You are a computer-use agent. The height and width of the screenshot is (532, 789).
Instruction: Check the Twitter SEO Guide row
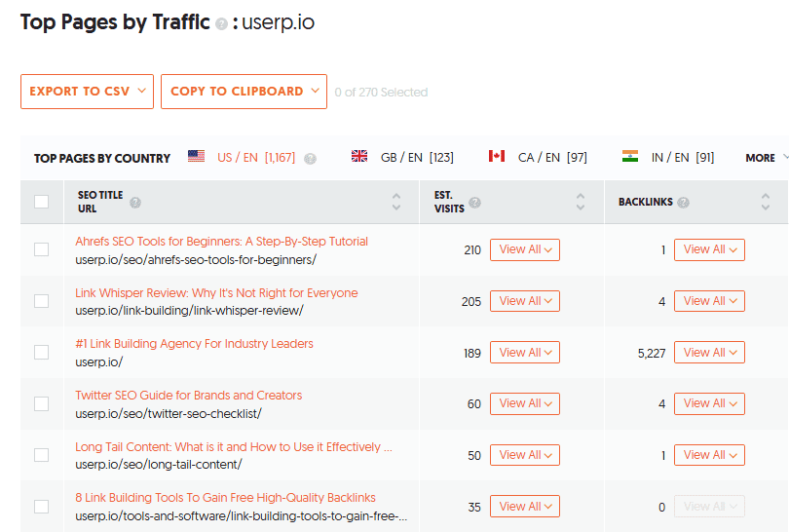pyautogui.click(x=41, y=403)
